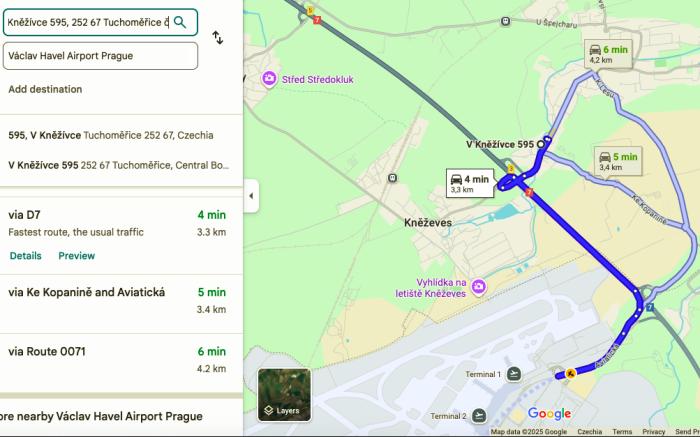700x437 pixels.
Task: Click the bus stop icon near U Špejcharu
Action: click(505, 21)
